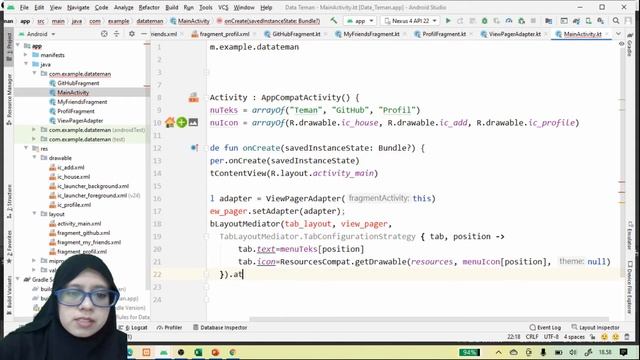Open the profiler gauge icon in toolbar
Image resolution: width=640 pixels, height=360 pixels.
(x=509, y=21)
